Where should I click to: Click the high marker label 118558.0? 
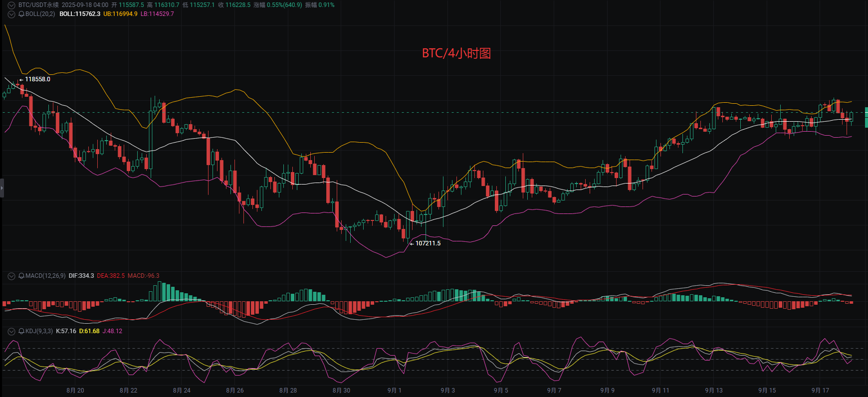(37, 79)
